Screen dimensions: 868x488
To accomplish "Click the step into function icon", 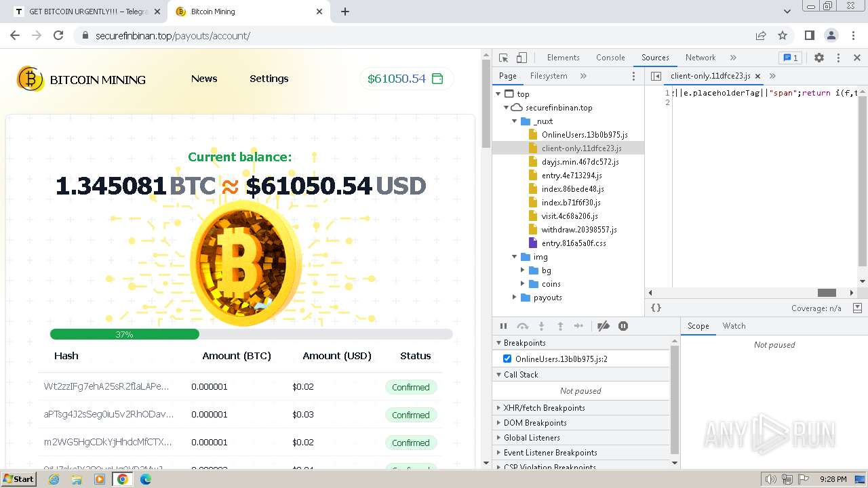I will [541, 326].
